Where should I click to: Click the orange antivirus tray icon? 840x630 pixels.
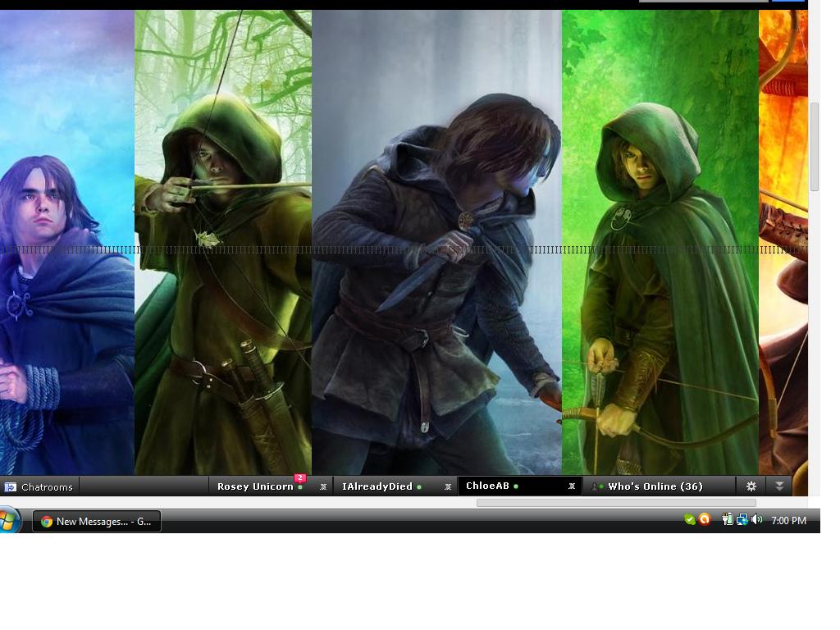click(x=705, y=519)
